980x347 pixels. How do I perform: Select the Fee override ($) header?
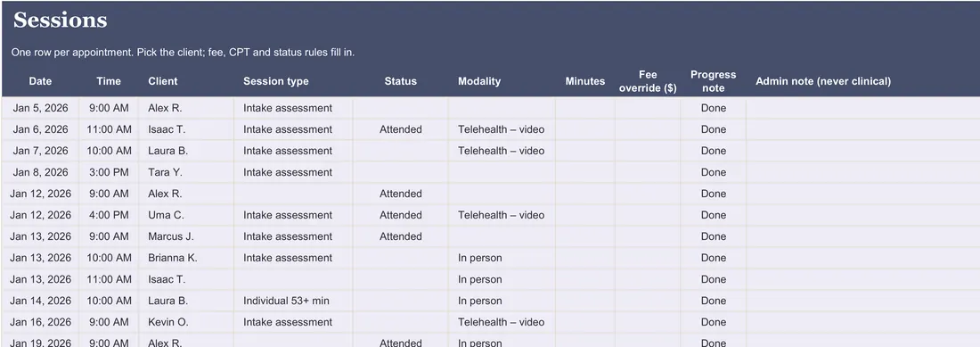[648, 81]
